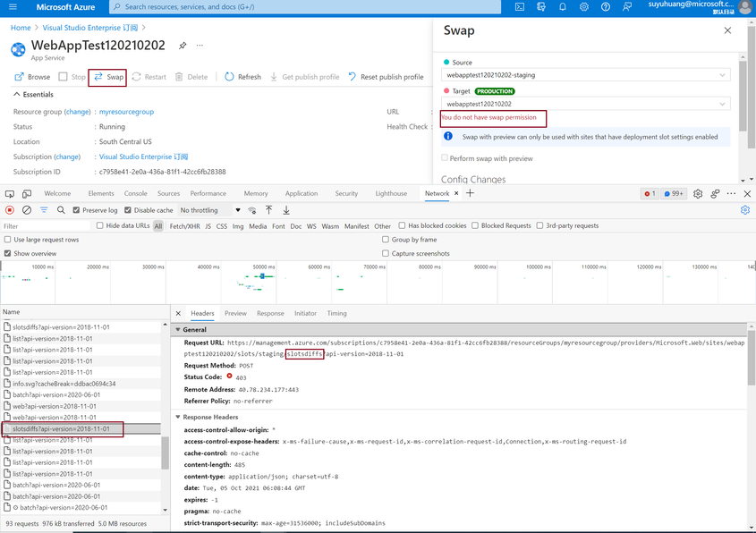The width and height of the screenshot is (756, 533).
Task: Click Reset publish profile
Action: coord(386,77)
